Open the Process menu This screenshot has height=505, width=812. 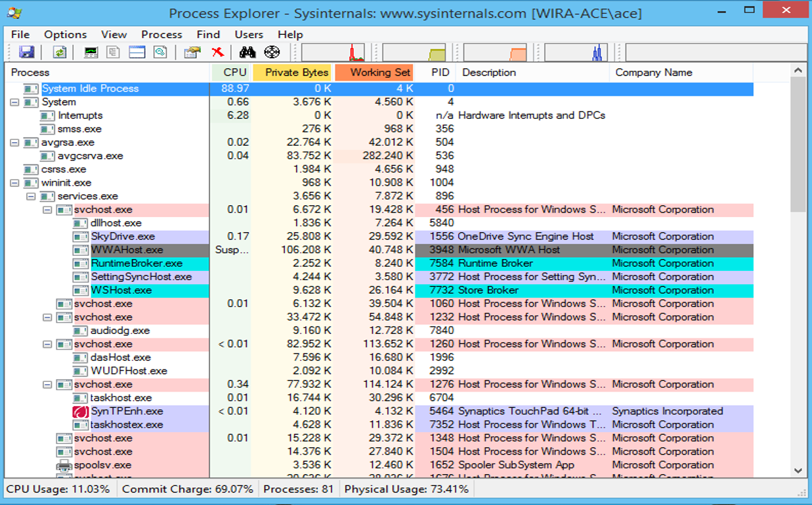point(161,34)
